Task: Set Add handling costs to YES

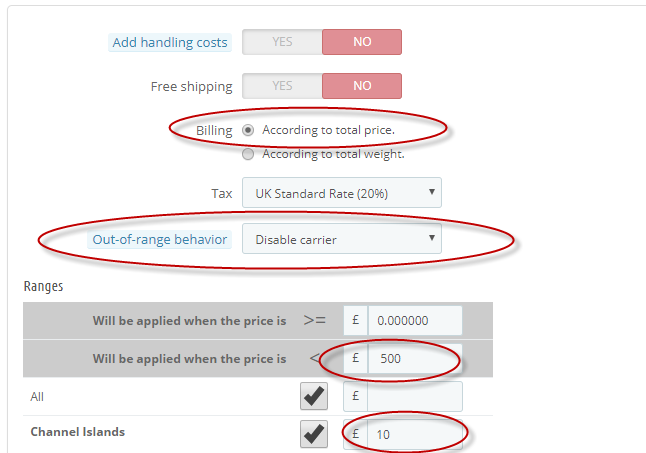Action: (282, 42)
